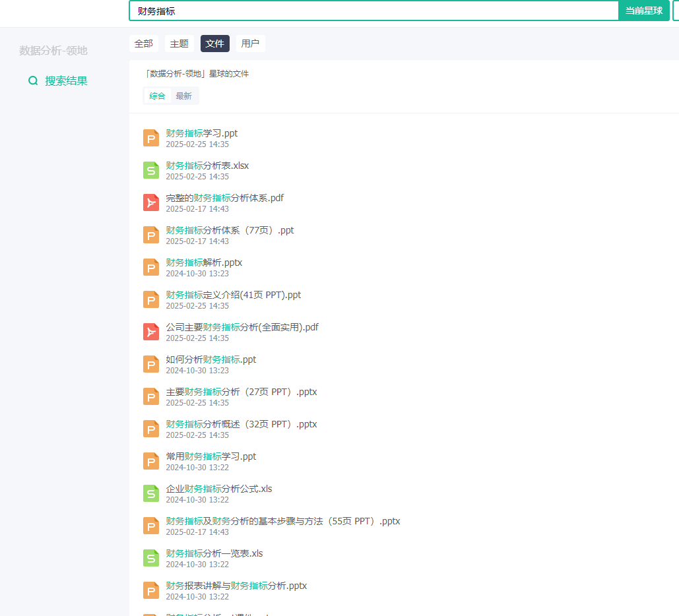Viewport: 679px width, 616px height.
Task: Click the PPT icon beside 如何分析财务指标.ppt
Action: click(x=151, y=365)
